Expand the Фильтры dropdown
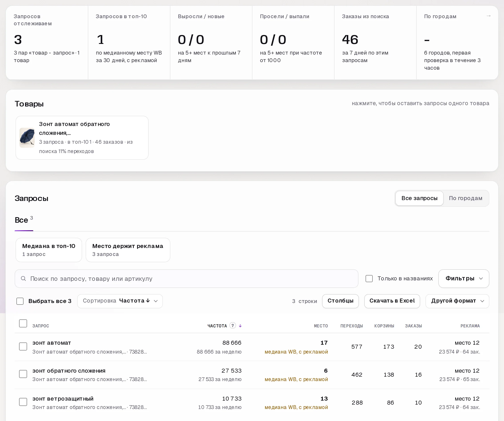 [464, 278]
